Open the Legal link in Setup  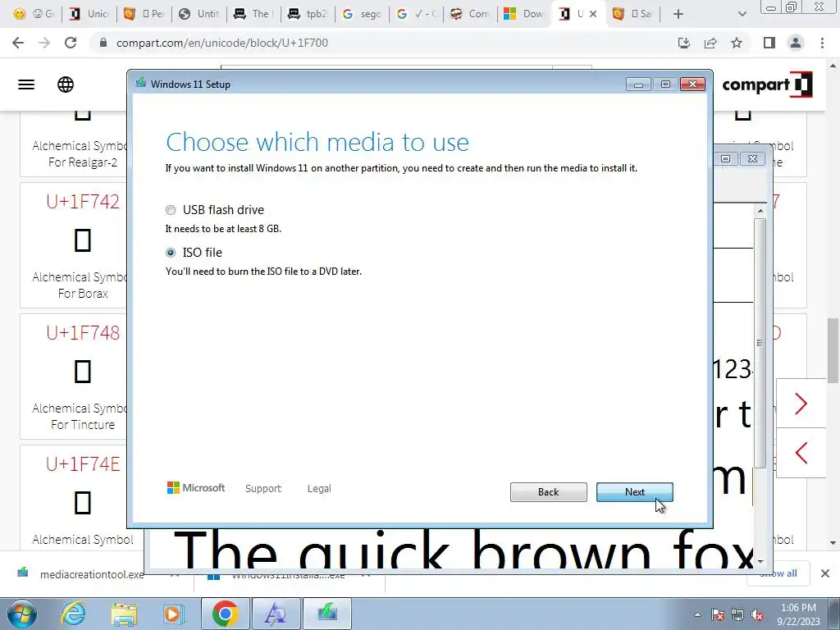(x=319, y=489)
